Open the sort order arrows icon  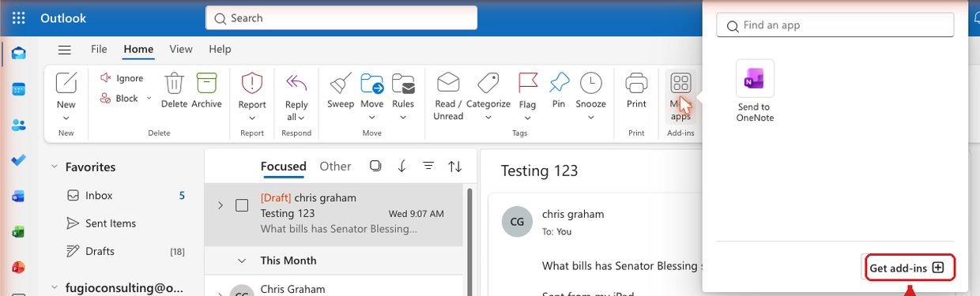pos(454,166)
